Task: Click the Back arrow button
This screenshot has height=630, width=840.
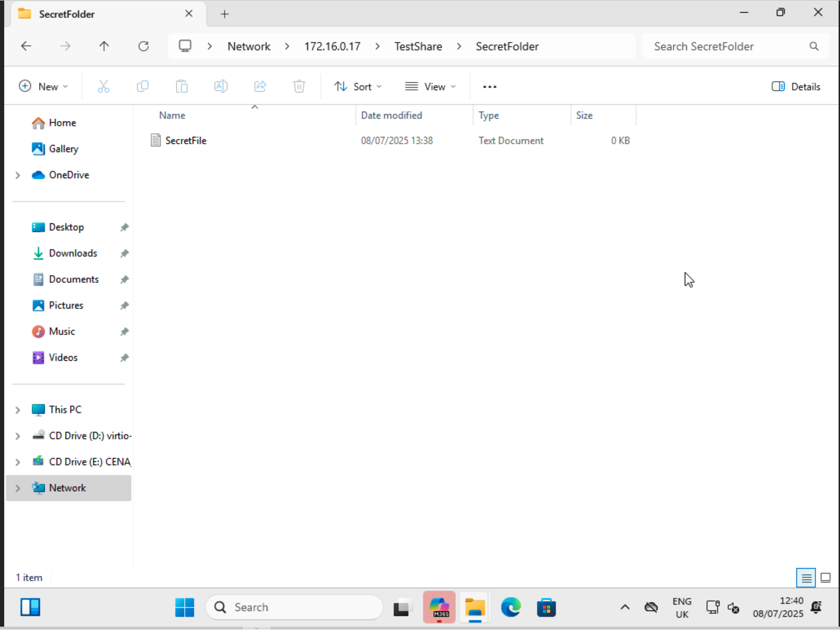Action: pos(26,46)
